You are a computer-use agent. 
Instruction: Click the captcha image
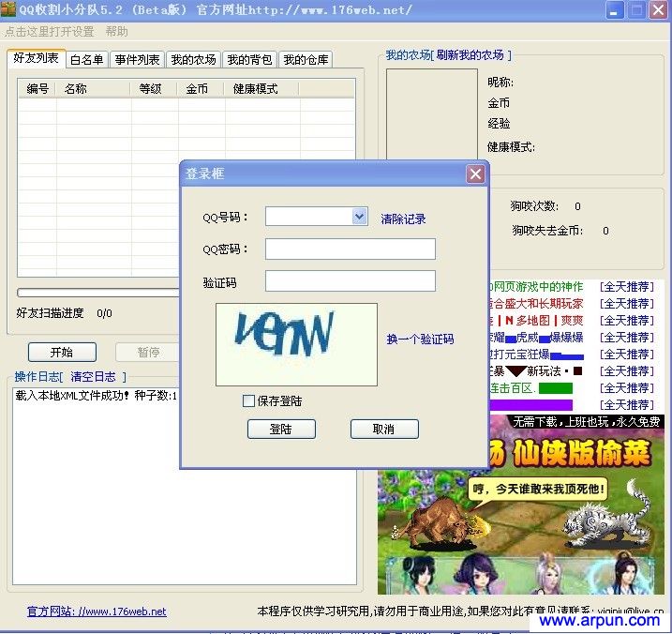pos(296,344)
